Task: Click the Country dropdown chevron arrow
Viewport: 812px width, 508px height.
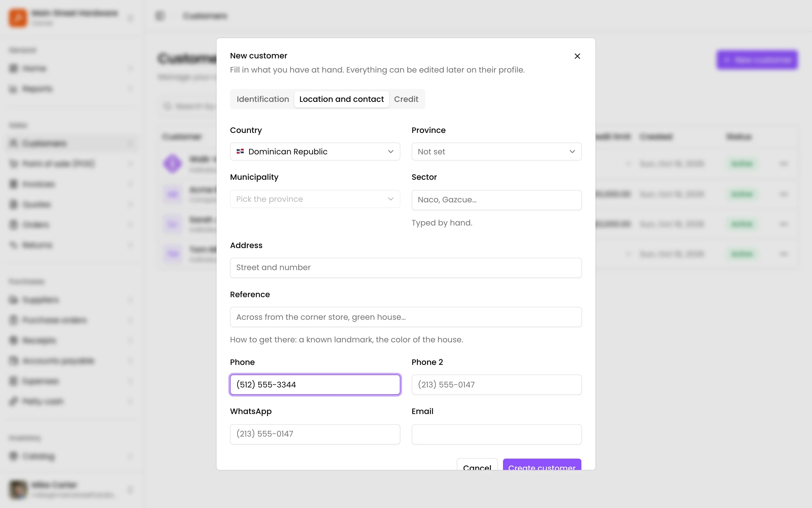Action: pos(390,152)
